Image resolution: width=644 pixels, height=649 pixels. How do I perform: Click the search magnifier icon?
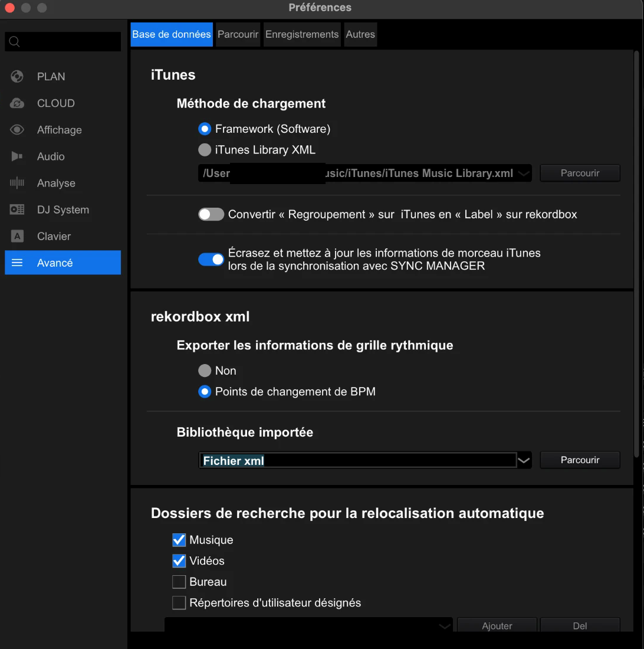point(15,41)
